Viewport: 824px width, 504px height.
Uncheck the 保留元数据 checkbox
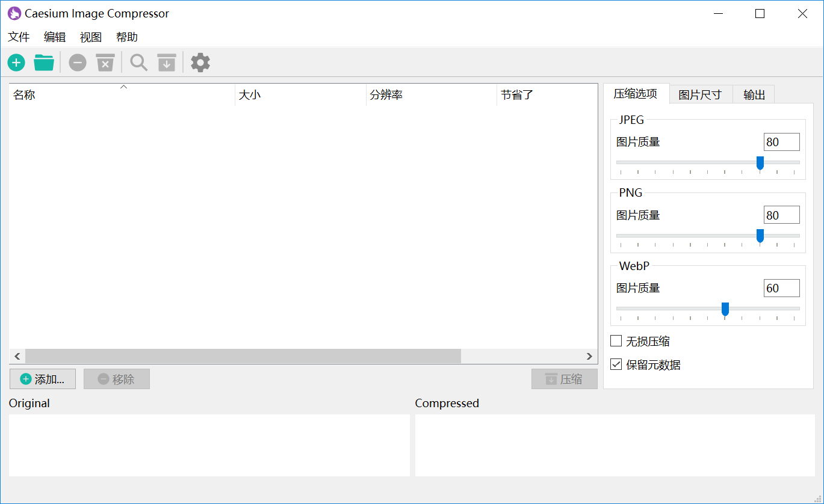tap(616, 364)
